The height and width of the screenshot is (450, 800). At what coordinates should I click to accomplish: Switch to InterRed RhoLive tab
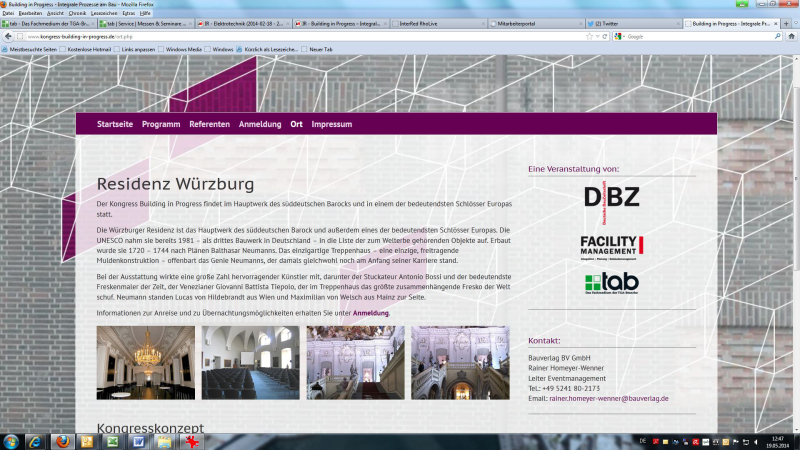438,23
